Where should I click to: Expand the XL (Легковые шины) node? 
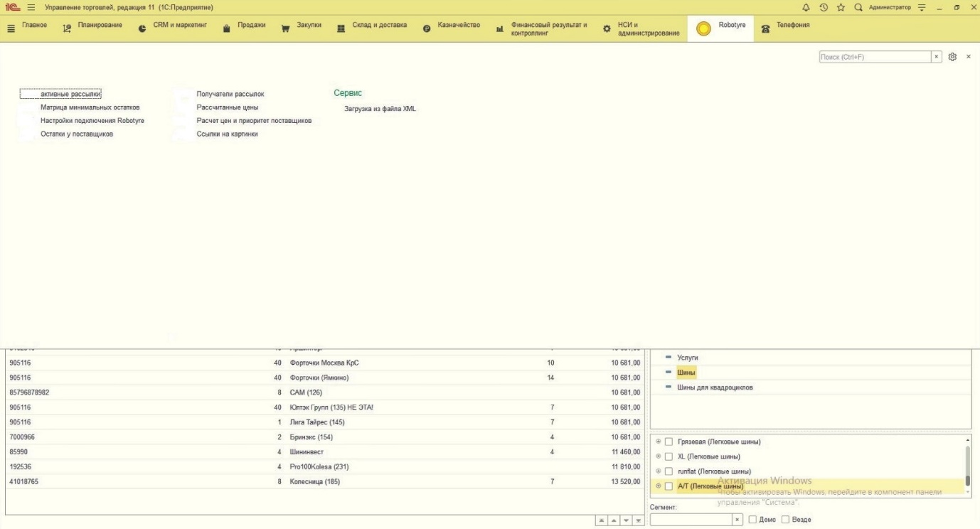[x=658, y=456]
